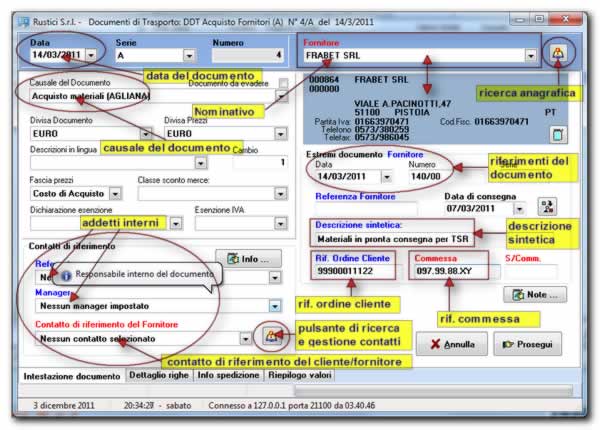Expand the Fornitore dropdown showing FRABET SRL
Viewport: 600px width, 430px height.
(530, 55)
